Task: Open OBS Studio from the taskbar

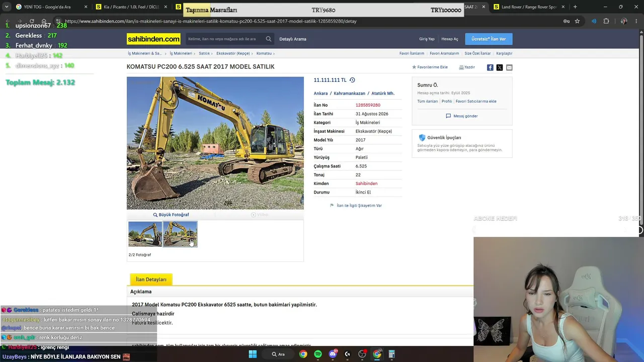Action: [362, 354]
